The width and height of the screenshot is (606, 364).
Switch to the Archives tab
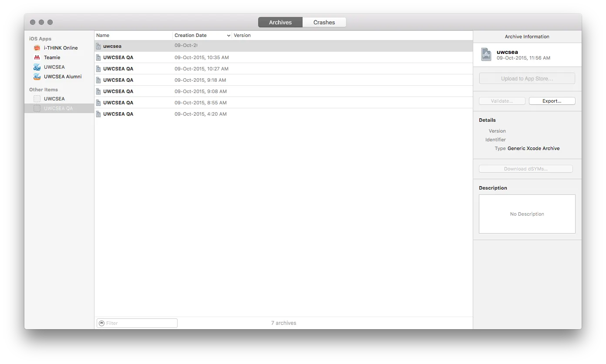280,22
